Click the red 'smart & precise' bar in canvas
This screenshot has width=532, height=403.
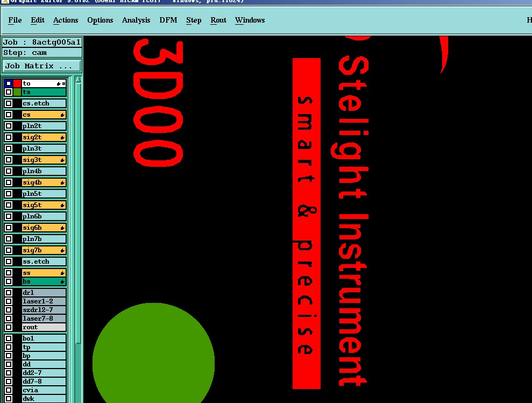click(307, 223)
